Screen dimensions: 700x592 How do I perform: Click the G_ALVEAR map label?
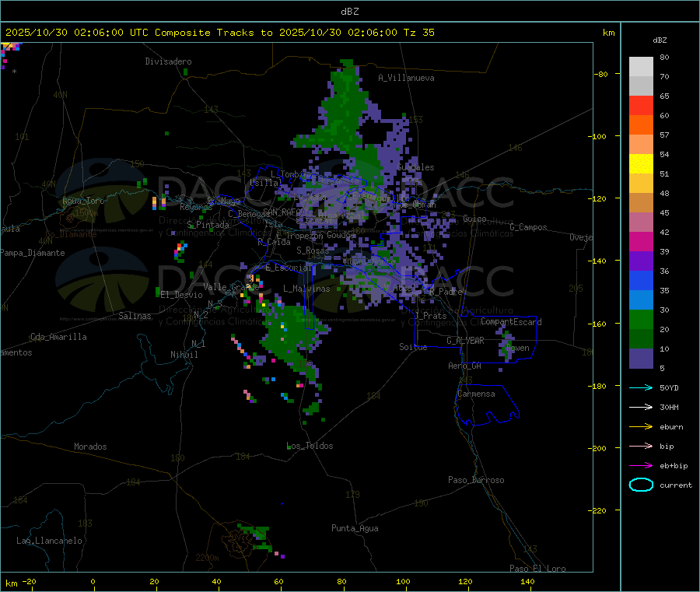pyautogui.click(x=465, y=341)
